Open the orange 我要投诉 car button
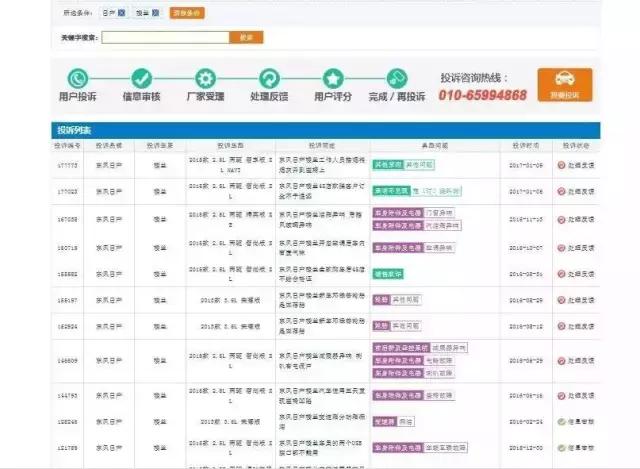This screenshot has width=640, height=469. pyautogui.click(x=564, y=85)
